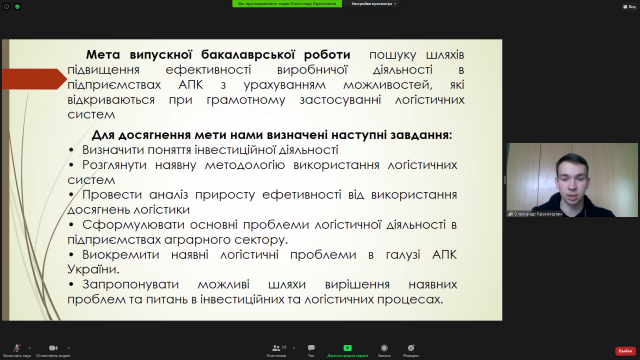
Task: Start recording with the Record icon
Action: [x=384, y=350]
